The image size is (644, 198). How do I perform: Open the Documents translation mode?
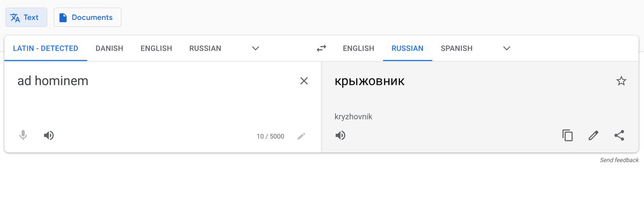(x=88, y=17)
